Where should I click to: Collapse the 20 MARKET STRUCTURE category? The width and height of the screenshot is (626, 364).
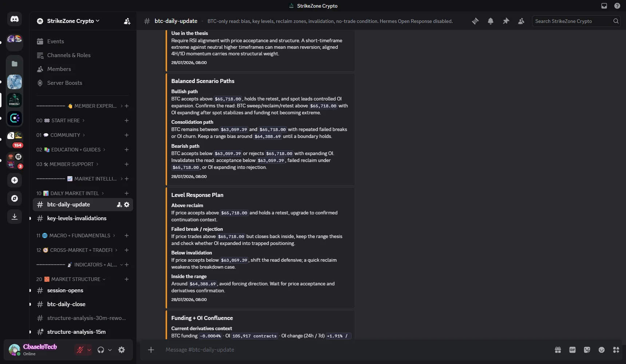coord(71,279)
